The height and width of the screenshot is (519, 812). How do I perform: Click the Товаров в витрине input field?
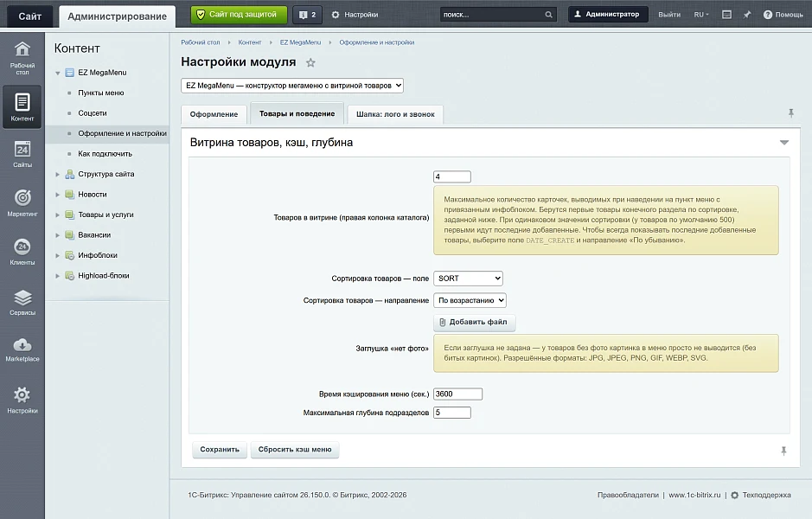point(452,176)
